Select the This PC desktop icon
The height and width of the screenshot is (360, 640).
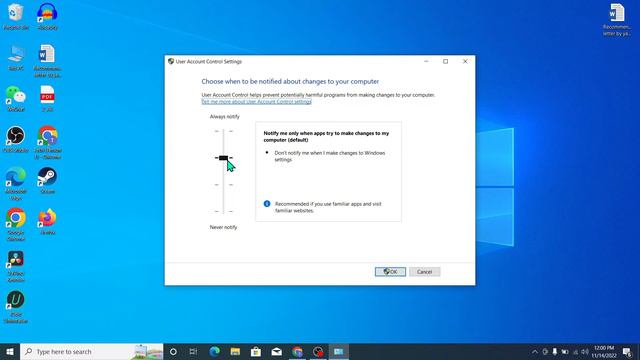[x=16, y=58]
